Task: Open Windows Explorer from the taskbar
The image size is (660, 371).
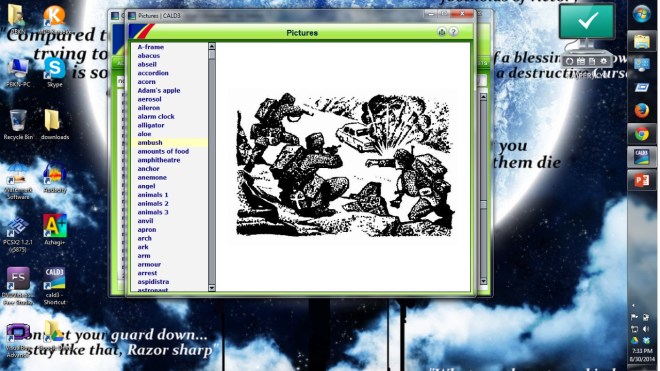Action: pos(641,41)
